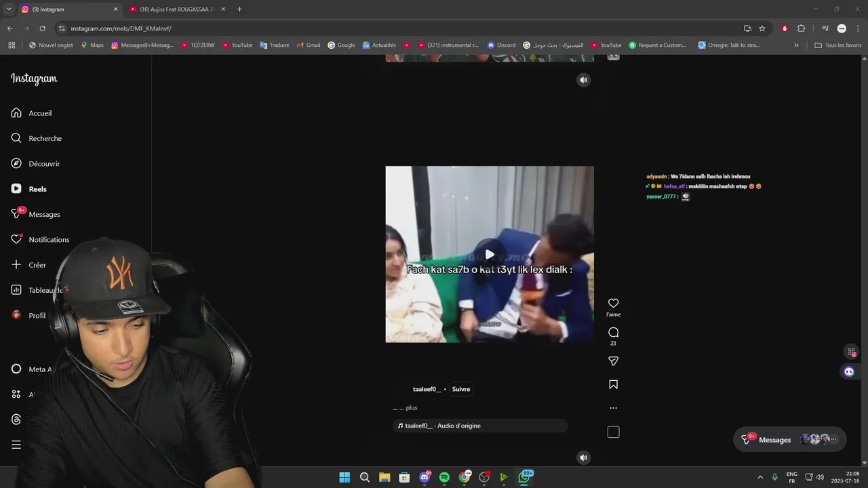Save the reel with the bookmark icon
Image resolution: width=868 pixels, height=488 pixels.
tap(613, 384)
